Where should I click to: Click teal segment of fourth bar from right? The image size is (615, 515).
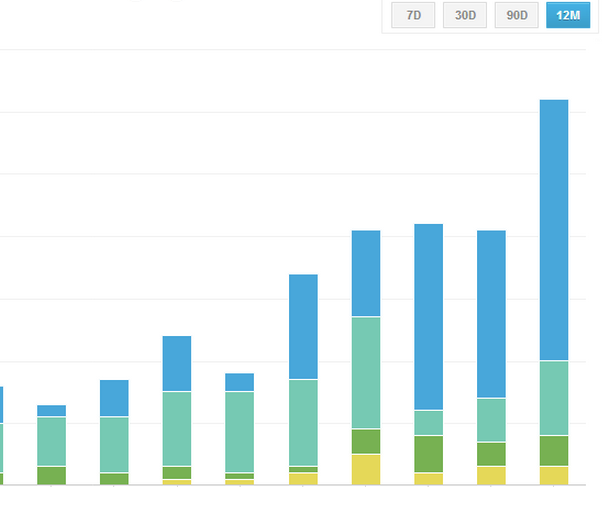pos(366,372)
